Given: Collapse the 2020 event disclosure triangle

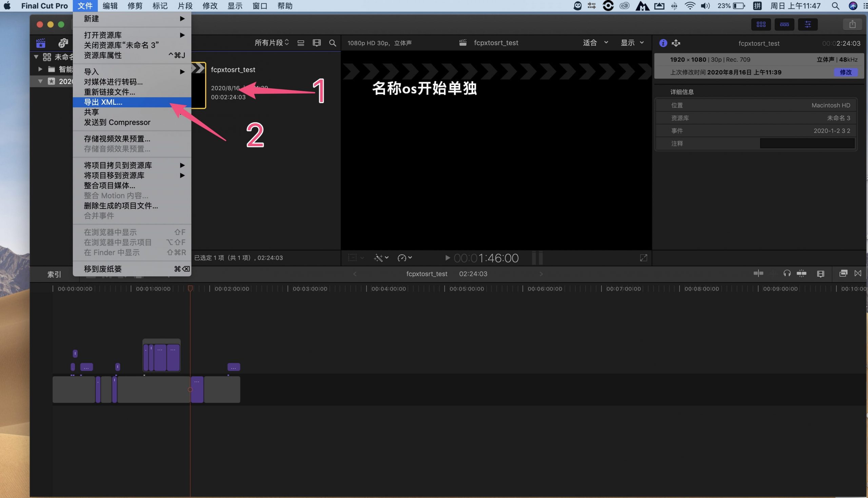Looking at the screenshot, I should (x=40, y=81).
